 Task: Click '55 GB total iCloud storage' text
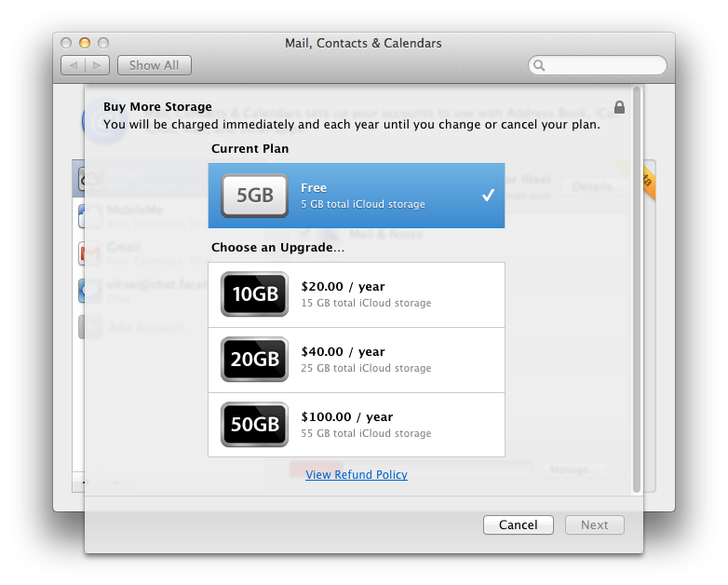pos(366,433)
